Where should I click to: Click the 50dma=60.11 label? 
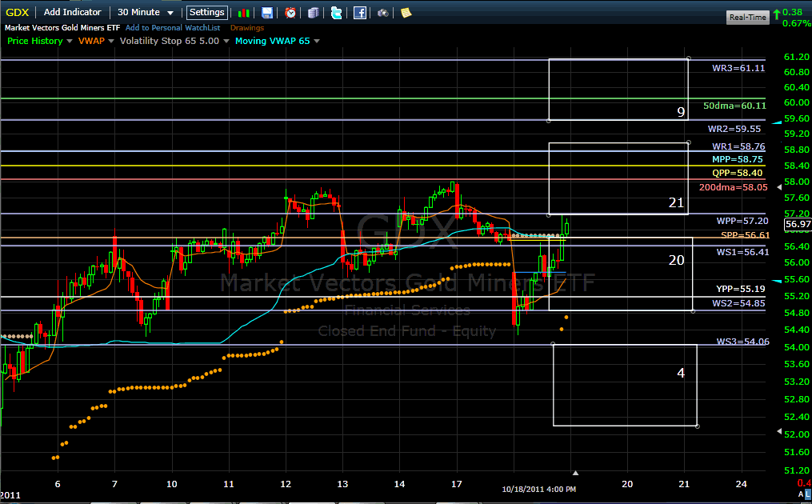pyautogui.click(x=734, y=106)
